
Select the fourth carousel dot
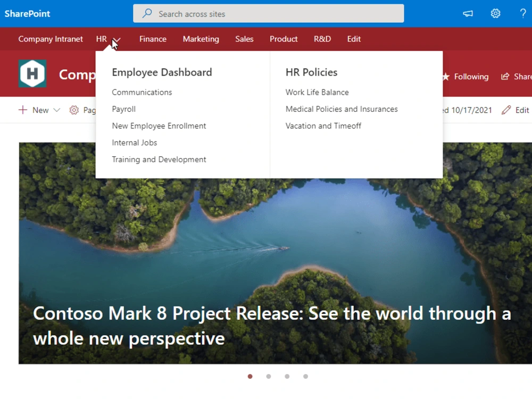306,376
